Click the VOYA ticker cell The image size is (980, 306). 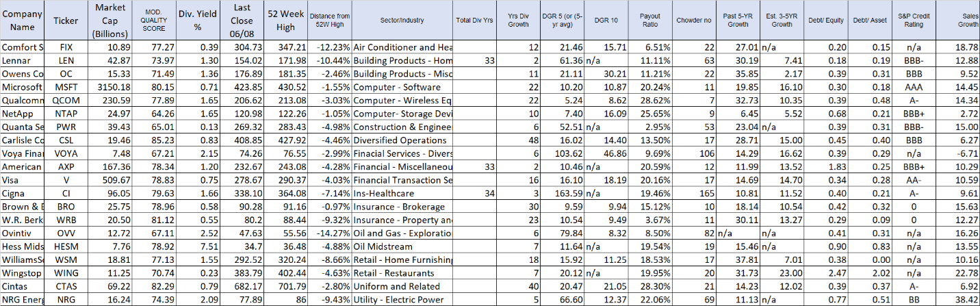(66, 153)
